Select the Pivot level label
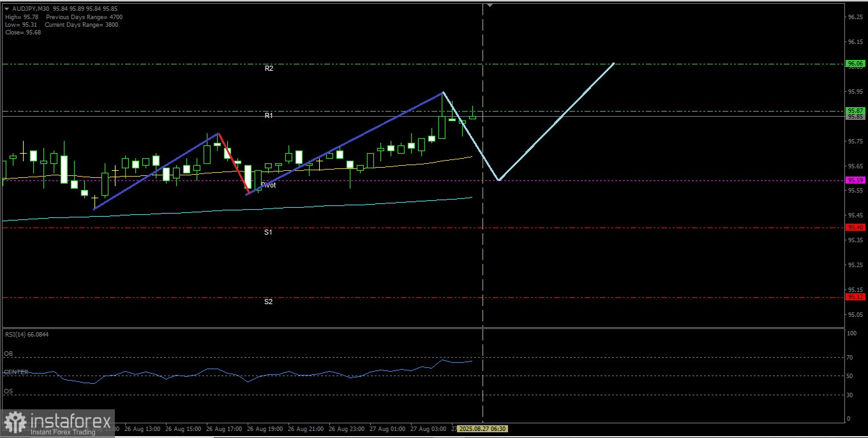868x438 pixels. [x=269, y=185]
